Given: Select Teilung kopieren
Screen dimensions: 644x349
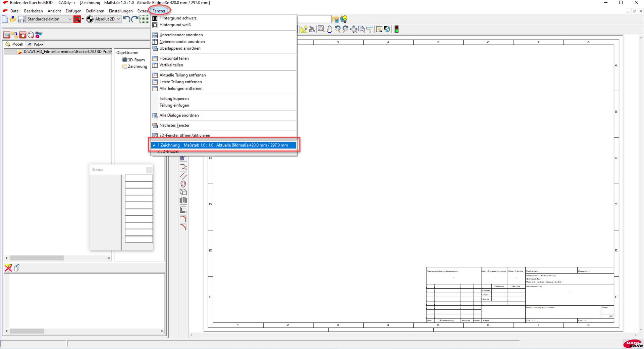Looking at the screenshot, I should click(x=223, y=99).
